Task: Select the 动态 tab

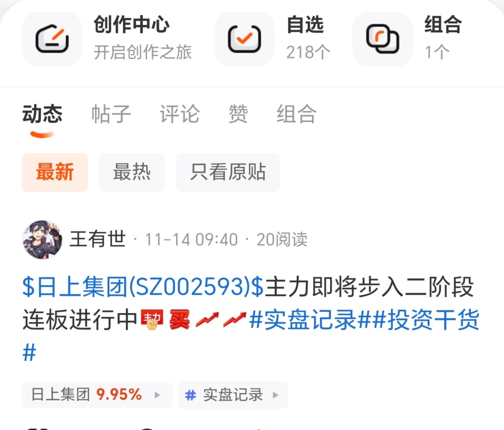Action: [x=42, y=114]
